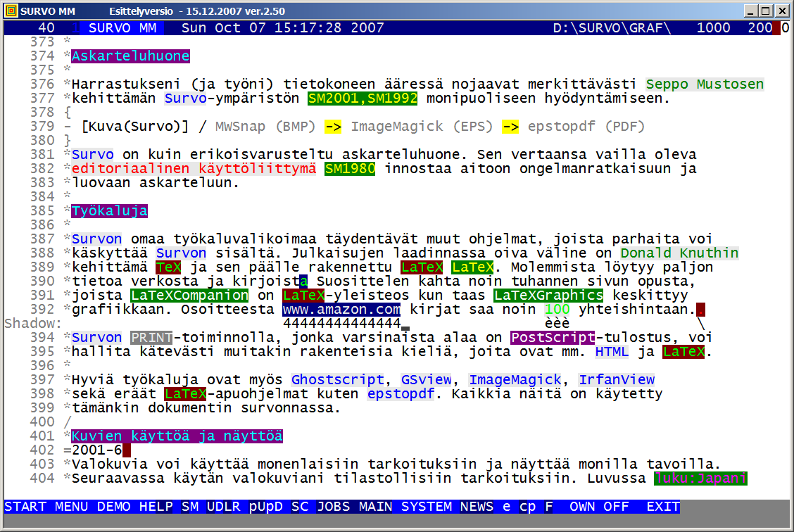
Task: Click START in the bottom soft-key bar
Action: (25, 507)
